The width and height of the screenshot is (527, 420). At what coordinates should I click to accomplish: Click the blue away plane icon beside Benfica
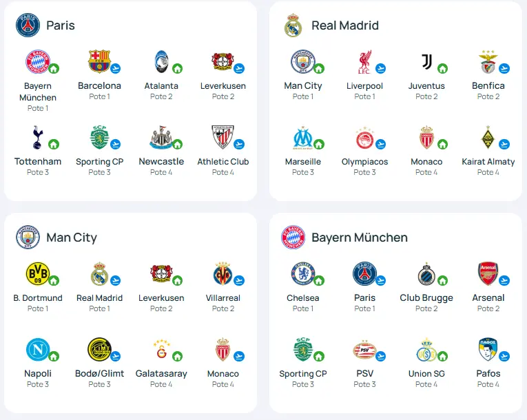(x=504, y=69)
